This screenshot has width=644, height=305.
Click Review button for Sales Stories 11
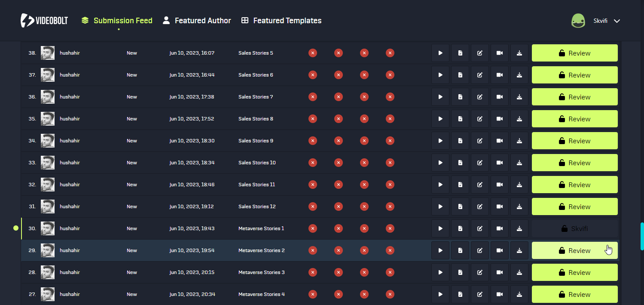[x=574, y=185]
